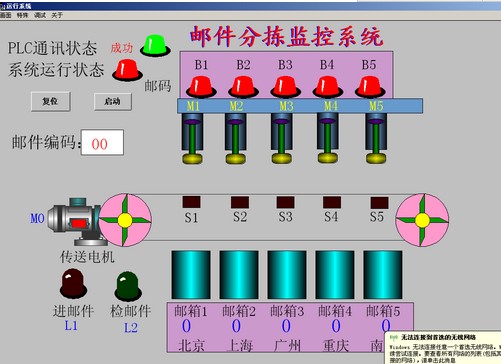This screenshot has height=364, width=501.
Task: Click the 邮件编码 value field showing 00
Action: tap(102, 143)
